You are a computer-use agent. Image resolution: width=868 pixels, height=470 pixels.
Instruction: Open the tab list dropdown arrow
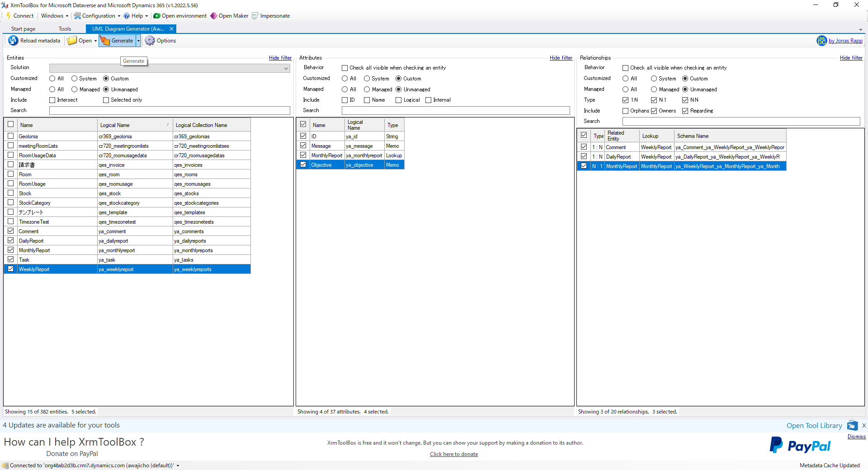[861, 30]
